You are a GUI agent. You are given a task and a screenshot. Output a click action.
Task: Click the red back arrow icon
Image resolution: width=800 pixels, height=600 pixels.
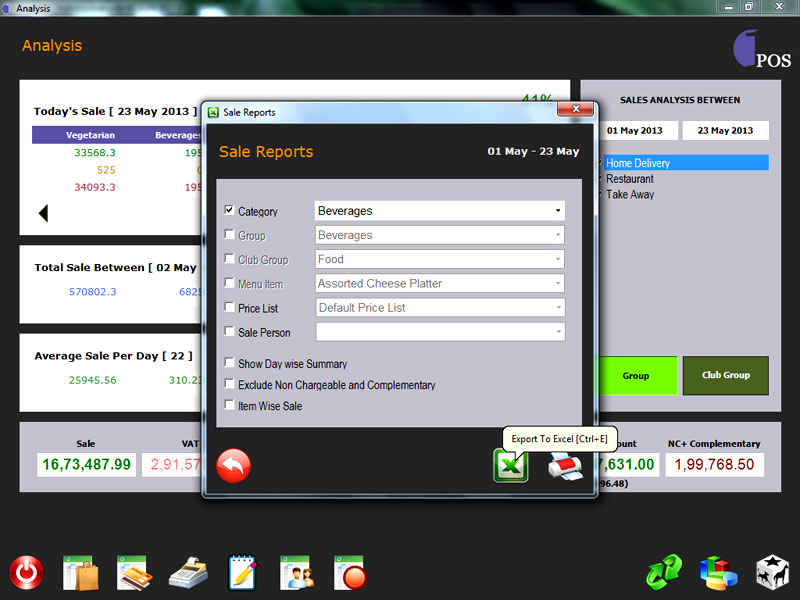tap(234, 466)
